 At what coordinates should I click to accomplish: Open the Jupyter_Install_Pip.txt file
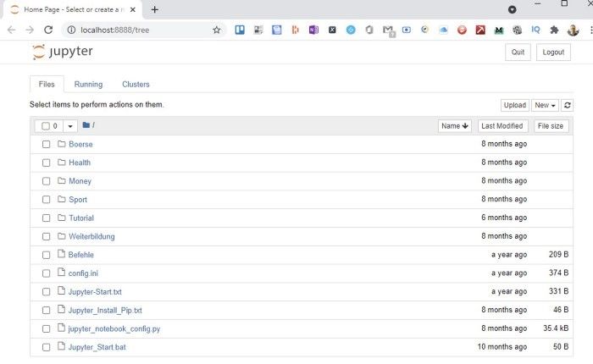[105, 311]
